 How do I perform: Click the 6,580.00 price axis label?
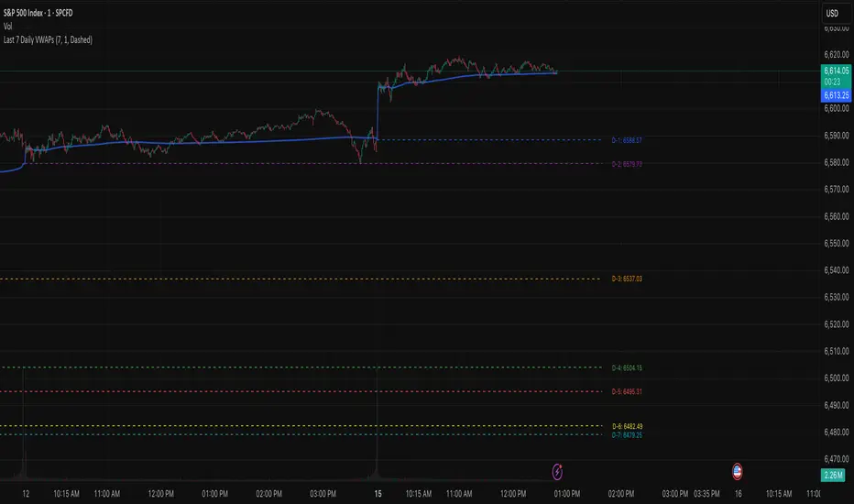click(836, 162)
